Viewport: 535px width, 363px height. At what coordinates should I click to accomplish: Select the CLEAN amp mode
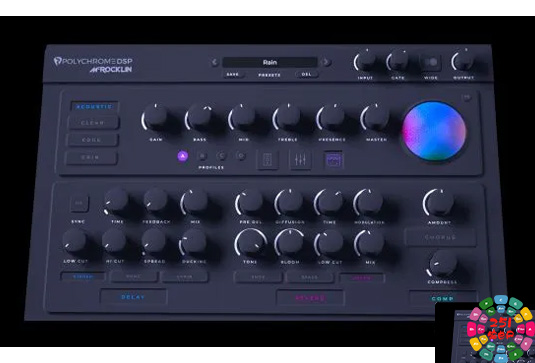93,123
